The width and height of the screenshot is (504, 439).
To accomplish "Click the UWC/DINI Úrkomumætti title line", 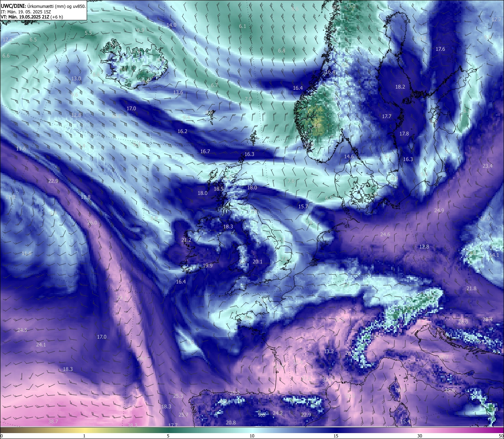I will pyautogui.click(x=43, y=6).
